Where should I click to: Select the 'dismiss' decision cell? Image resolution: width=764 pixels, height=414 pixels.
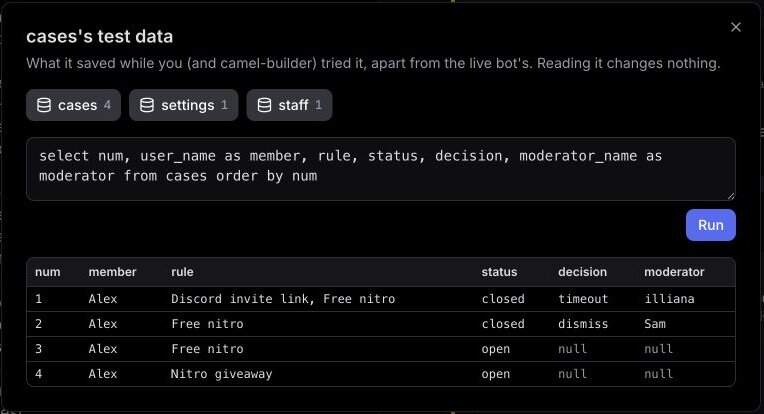pyautogui.click(x=583, y=324)
